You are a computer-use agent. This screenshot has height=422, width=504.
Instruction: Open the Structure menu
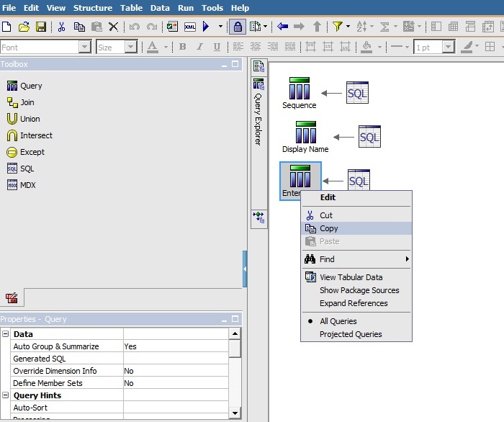(93, 8)
